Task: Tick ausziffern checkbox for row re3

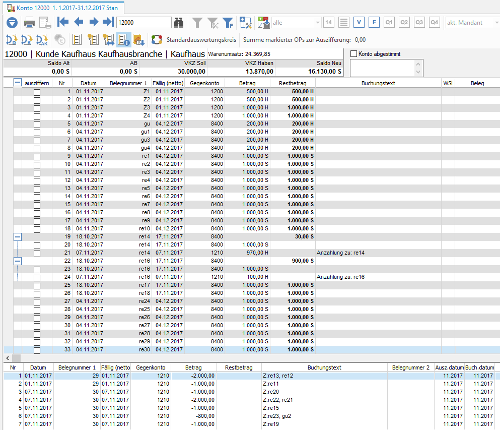Action: (37, 172)
